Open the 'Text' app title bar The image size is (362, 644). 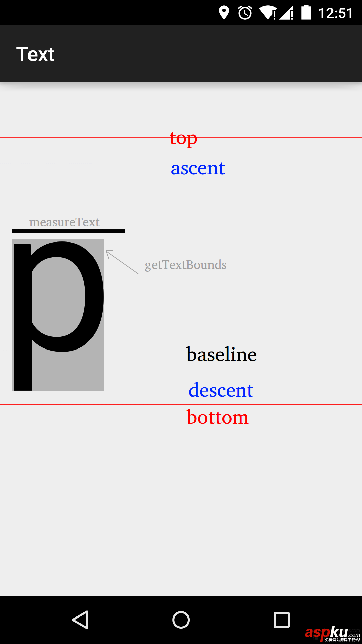36,54
